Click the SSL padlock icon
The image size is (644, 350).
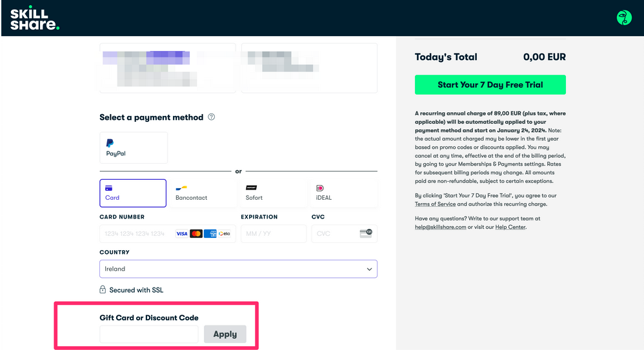[103, 290]
